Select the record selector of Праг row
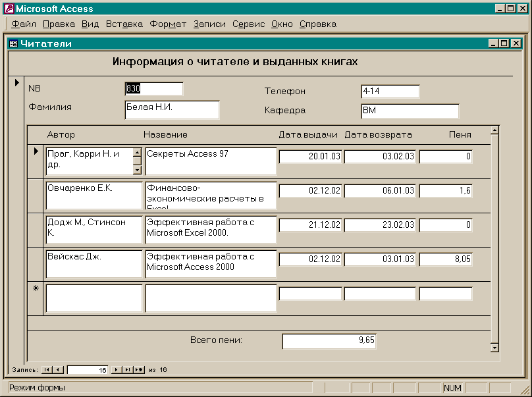 [x=36, y=161]
